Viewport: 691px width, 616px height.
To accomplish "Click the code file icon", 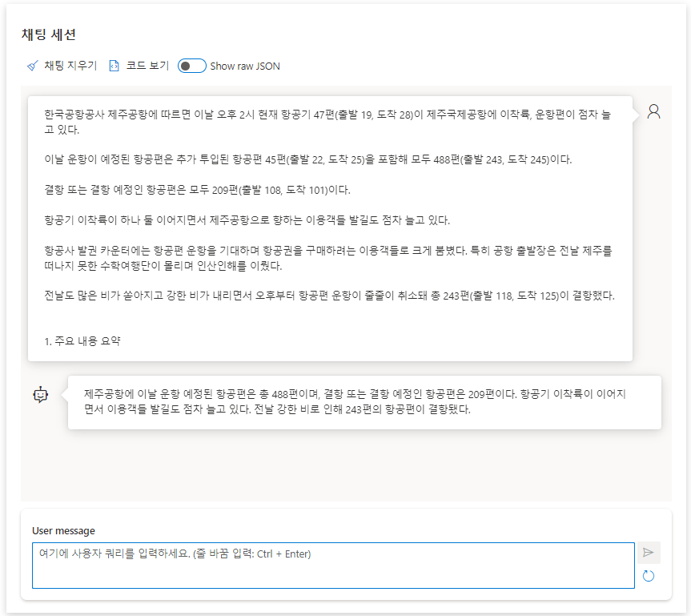I will (x=114, y=66).
